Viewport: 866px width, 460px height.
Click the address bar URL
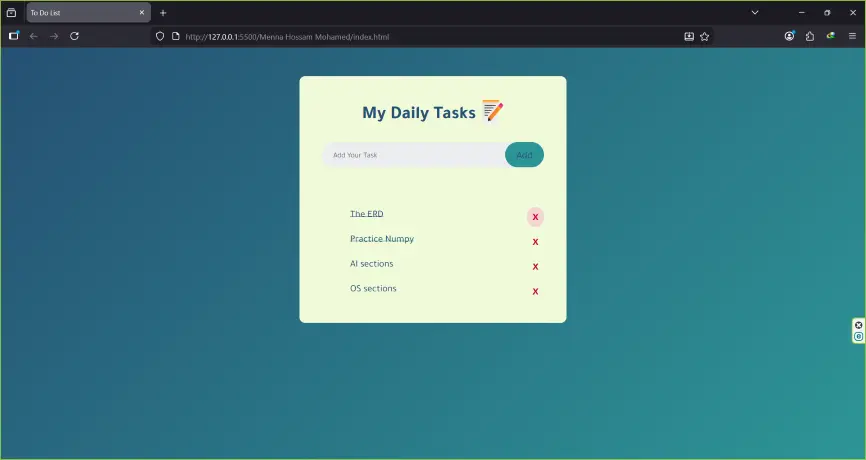click(x=287, y=36)
